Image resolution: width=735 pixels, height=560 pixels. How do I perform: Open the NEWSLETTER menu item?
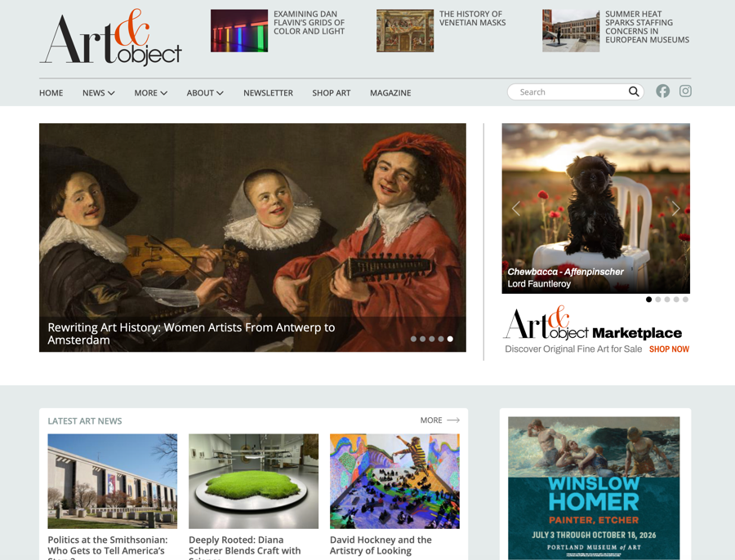coord(268,93)
